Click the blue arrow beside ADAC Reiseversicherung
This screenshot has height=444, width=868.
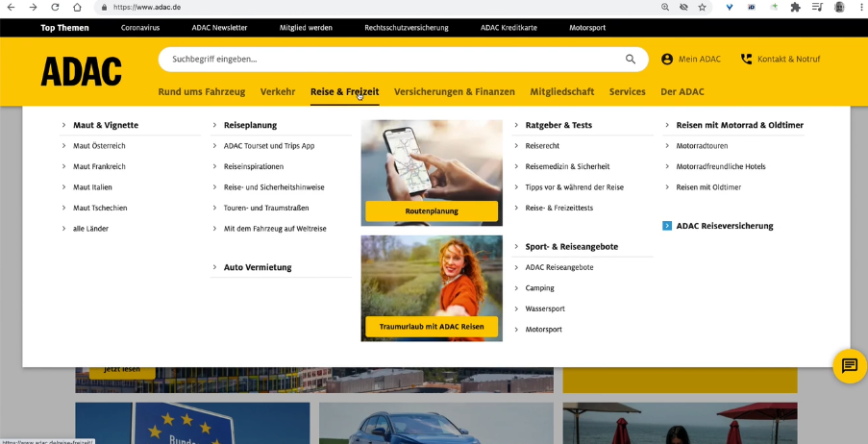tap(667, 226)
